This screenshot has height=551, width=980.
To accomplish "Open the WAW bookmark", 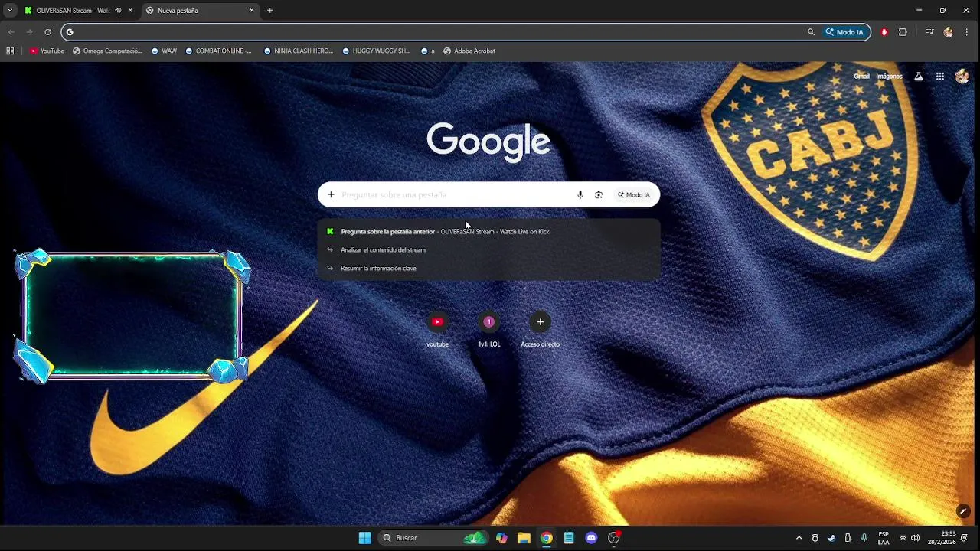I will point(164,51).
